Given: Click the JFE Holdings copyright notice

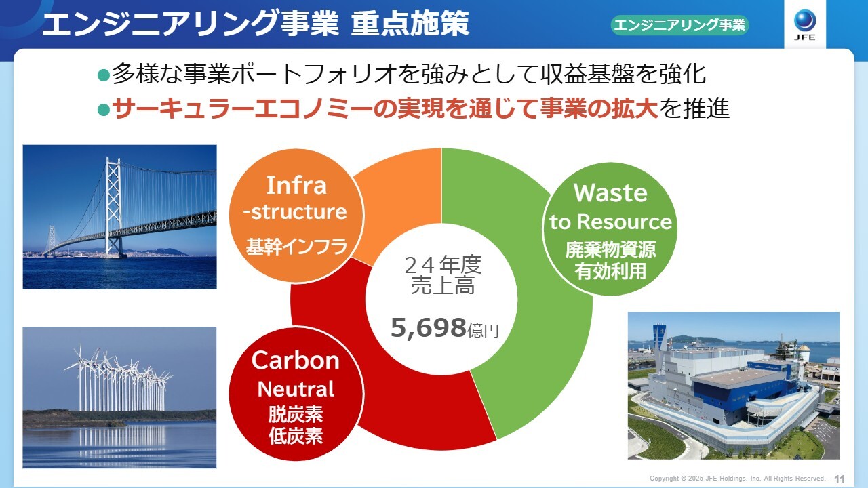Looking at the screenshot, I should [737, 479].
